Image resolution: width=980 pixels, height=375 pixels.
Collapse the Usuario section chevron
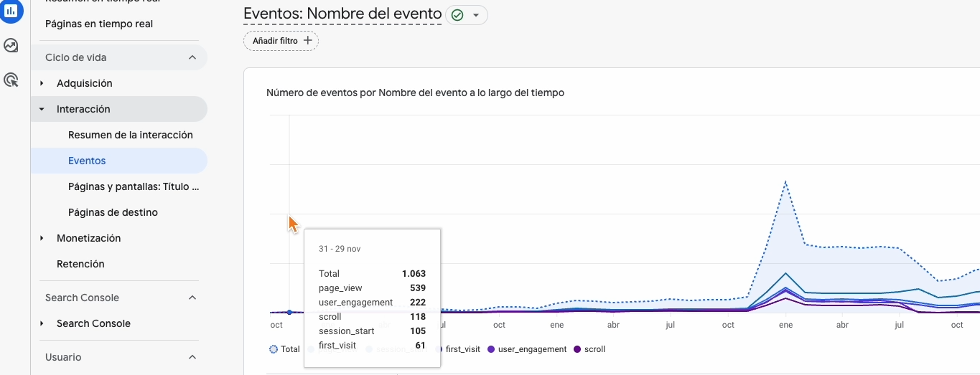click(192, 357)
